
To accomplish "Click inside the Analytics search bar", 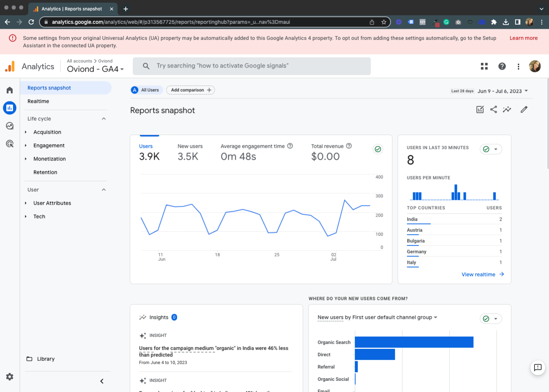I will [252, 66].
